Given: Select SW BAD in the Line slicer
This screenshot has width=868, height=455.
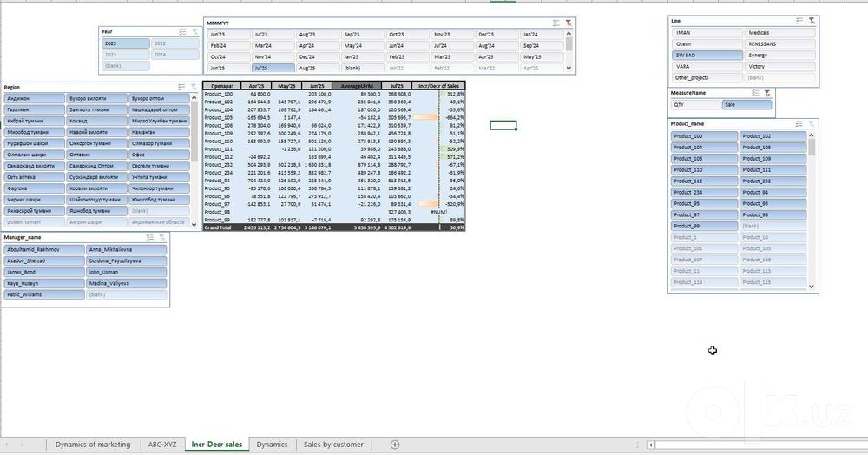Looking at the screenshot, I should [707, 56].
